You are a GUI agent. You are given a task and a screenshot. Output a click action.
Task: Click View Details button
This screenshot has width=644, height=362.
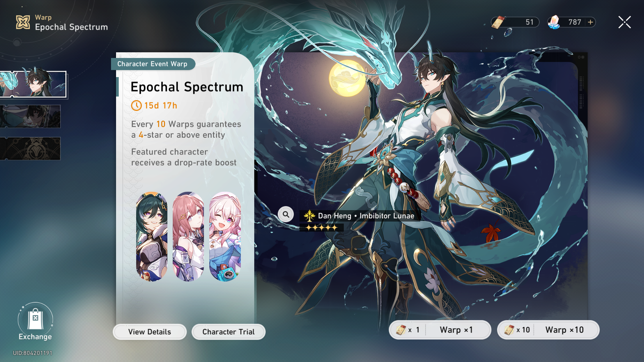coord(150,332)
